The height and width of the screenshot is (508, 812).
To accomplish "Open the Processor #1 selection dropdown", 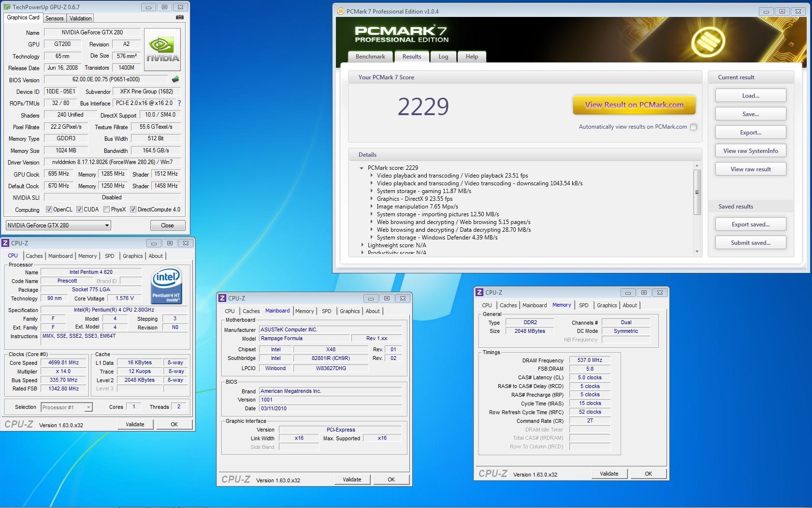I will (x=67, y=407).
